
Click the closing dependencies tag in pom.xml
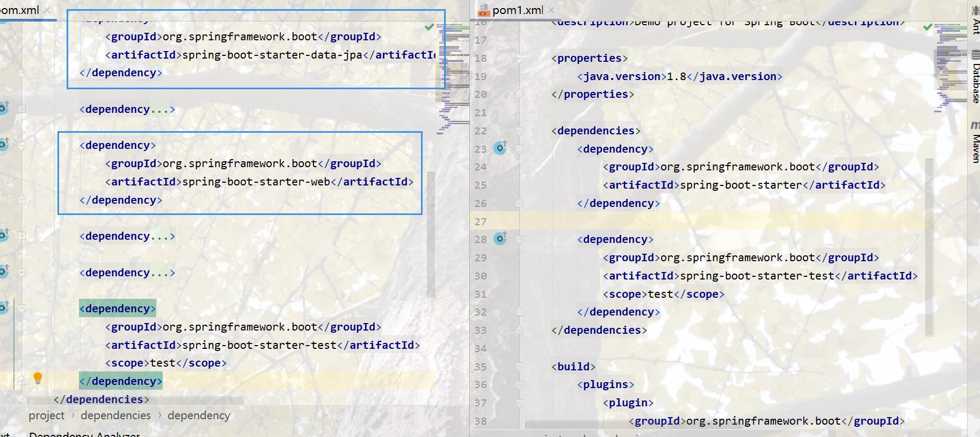pos(101,399)
